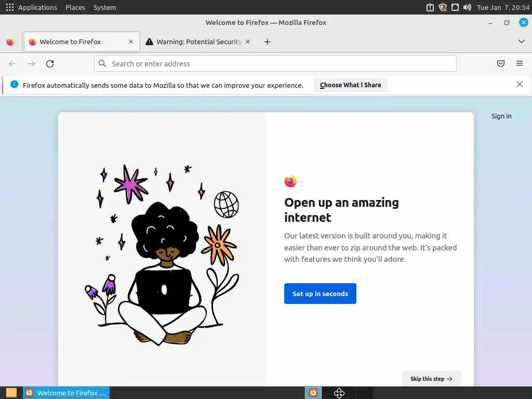Go back one page
This screenshot has height=399, width=532.
pos(12,63)
